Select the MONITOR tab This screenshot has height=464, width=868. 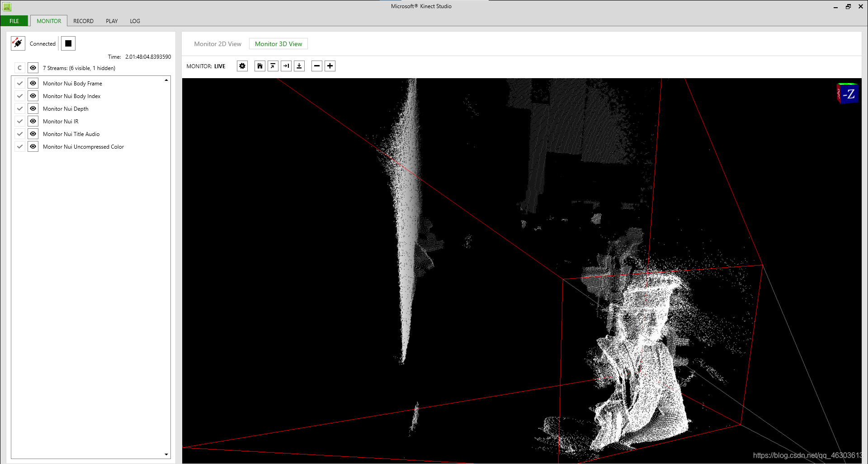tap(49, 21)
